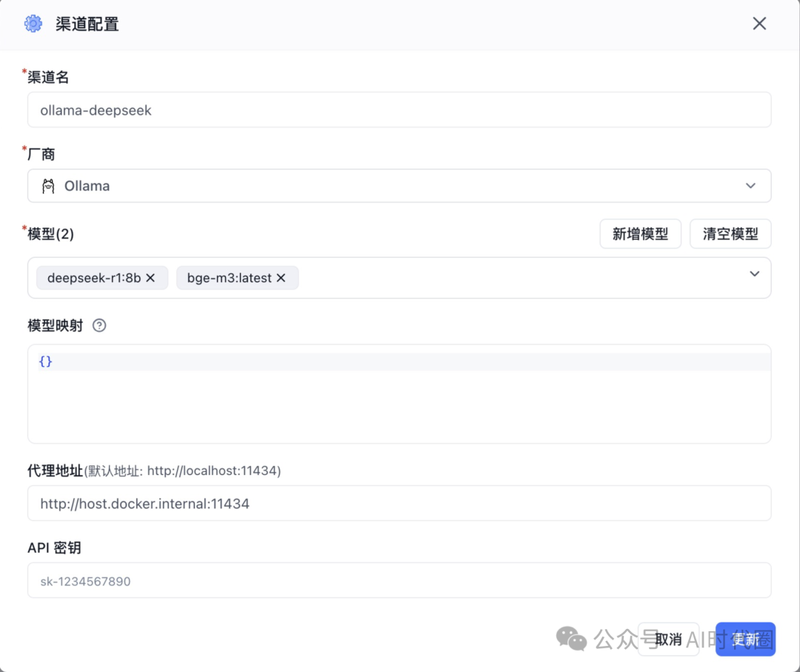This screenshot has height=672, width=800.
Task: Focus the 渠道名 input with ollama-deepseek
Action: point(399,110)
